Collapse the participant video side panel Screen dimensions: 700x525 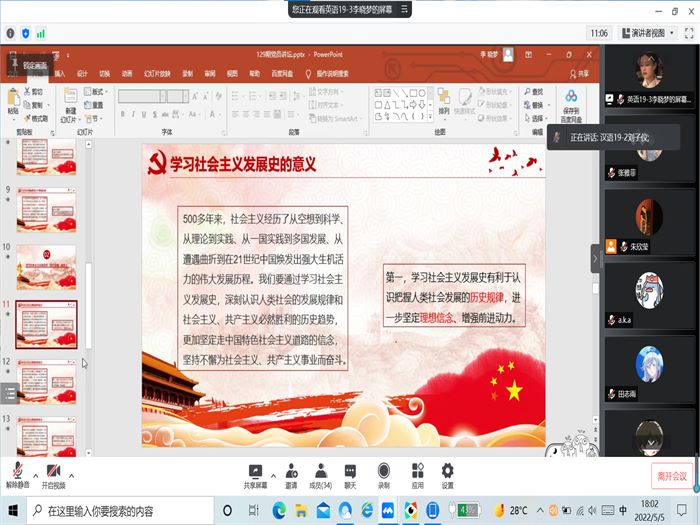point(596,258)
